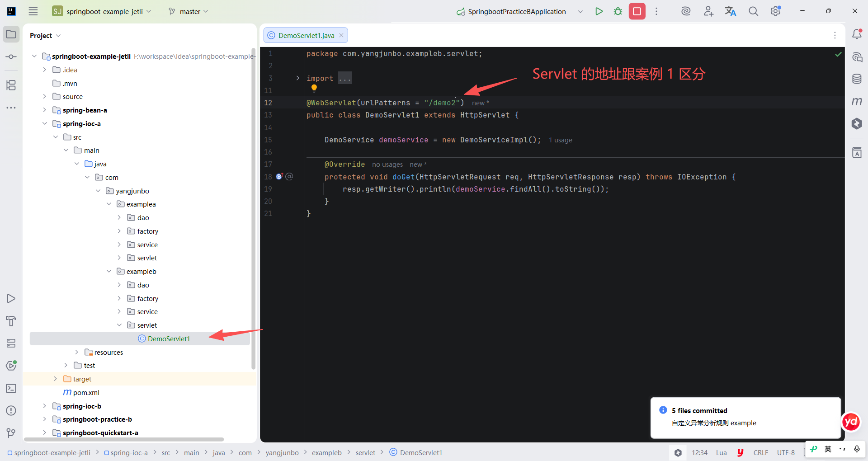Viewport: 868px width, 461px height.
Task: Debug SpringbootPracticeBApplication with bug icon
Action: (x=618, y=11)
